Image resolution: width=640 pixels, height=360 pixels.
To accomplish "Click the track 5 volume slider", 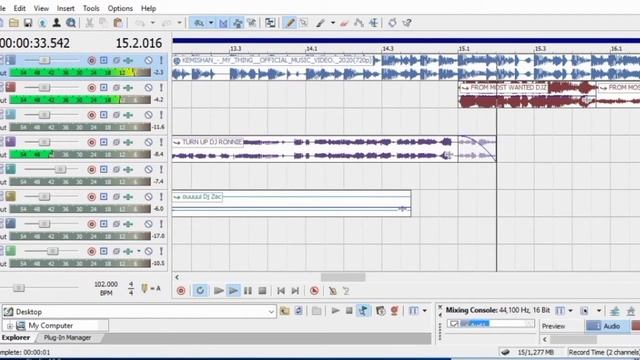I will click(x=60, y=169).
